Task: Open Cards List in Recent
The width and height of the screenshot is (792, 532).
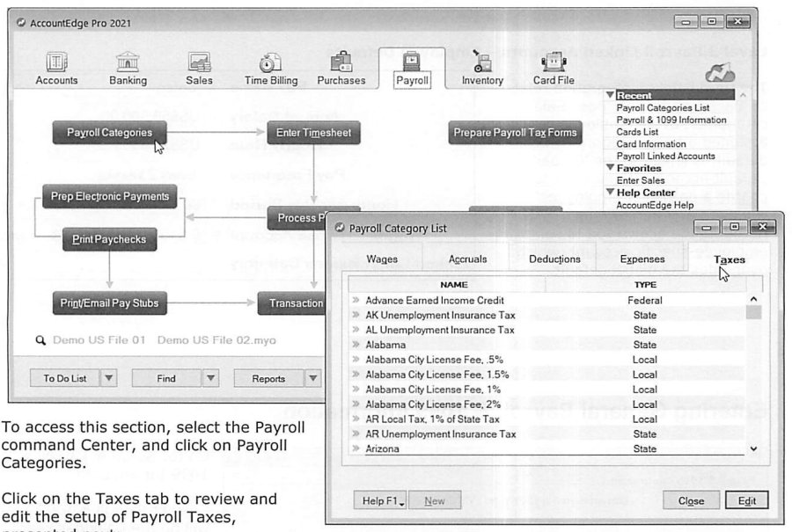Action: (x=637, y=132)
